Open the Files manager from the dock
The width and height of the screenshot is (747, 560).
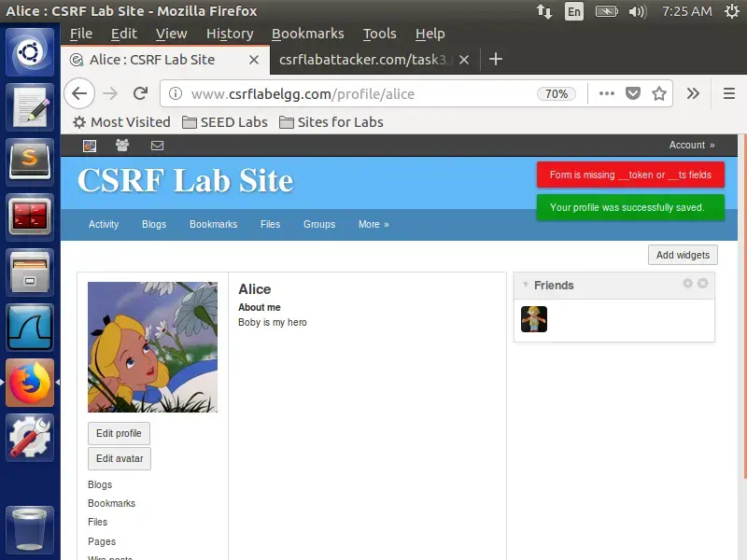tap(30, 273)
